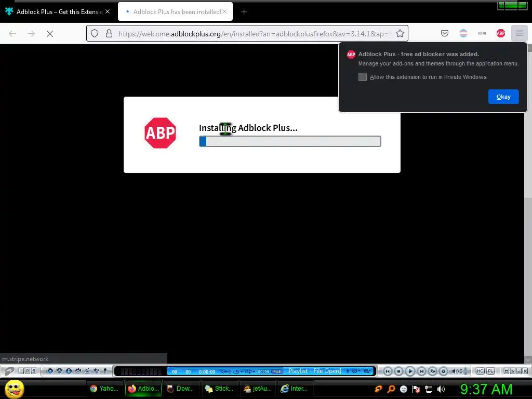This screenshot has height=399, width=532.
Task: Click the jetAudio 'R' circle icon
Action: (x=69, y=371)
